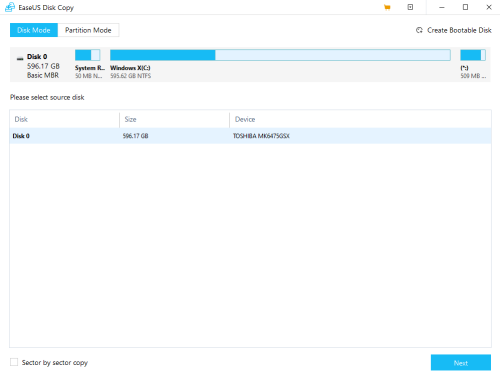Switch to Partition Mode tab

pos(88,30)
